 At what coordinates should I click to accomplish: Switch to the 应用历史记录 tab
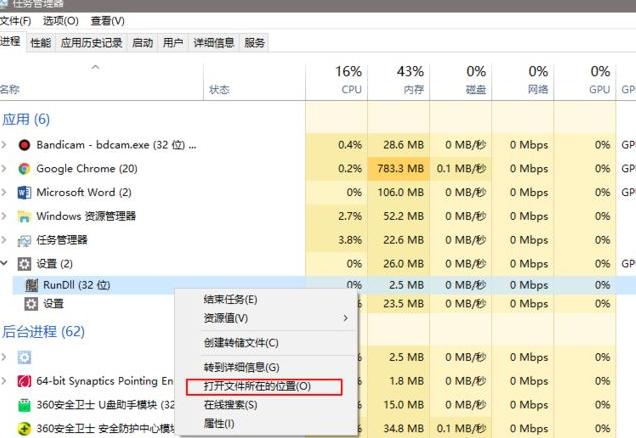coord(91,42)
